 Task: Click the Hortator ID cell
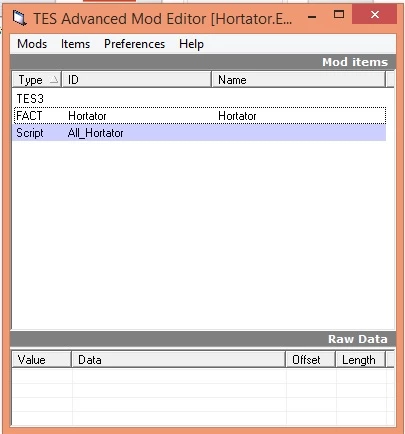coord(87,116)
